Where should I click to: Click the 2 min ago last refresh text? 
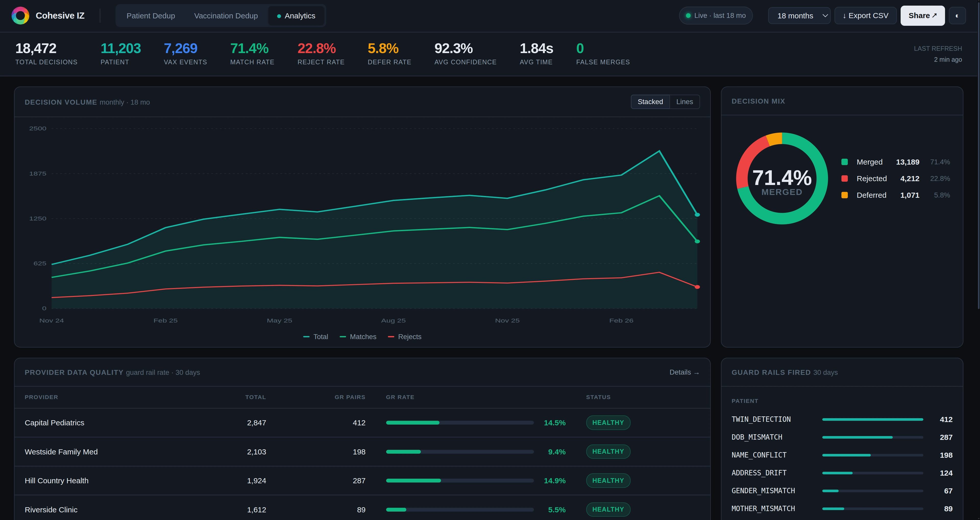[x=948, y=59]
